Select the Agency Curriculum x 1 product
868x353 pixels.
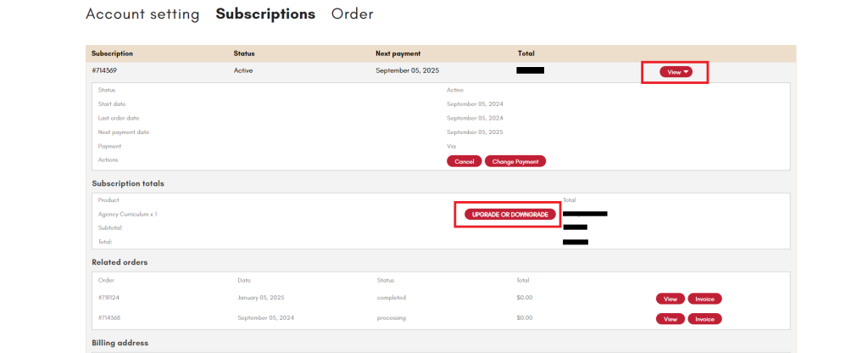pyautogui.click(x=127, y=214)
